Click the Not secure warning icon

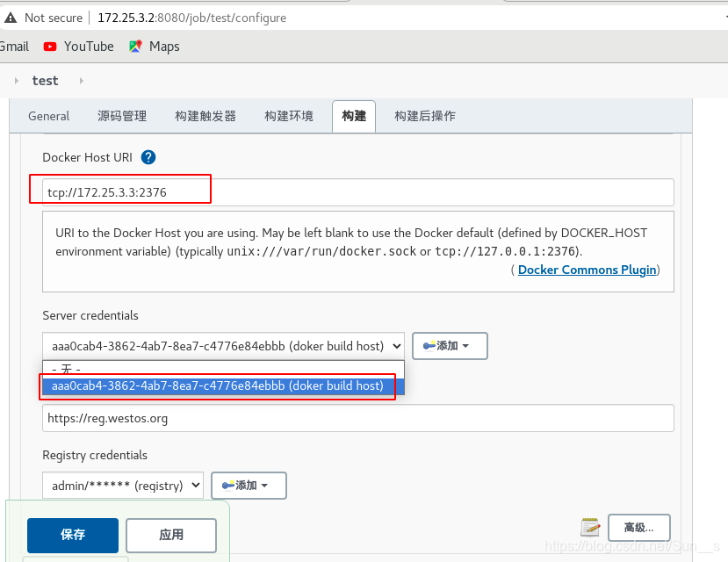click(x=11, y=18)
